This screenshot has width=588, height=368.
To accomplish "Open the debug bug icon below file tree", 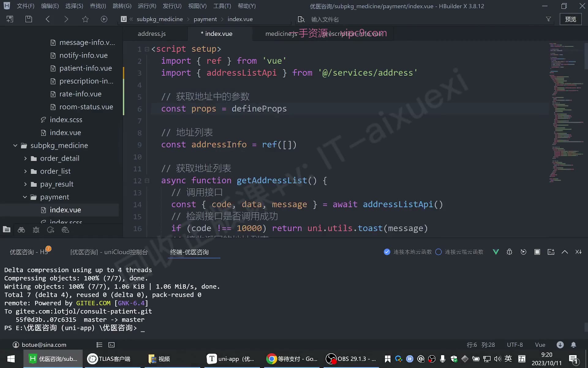I will pos(36,230).
